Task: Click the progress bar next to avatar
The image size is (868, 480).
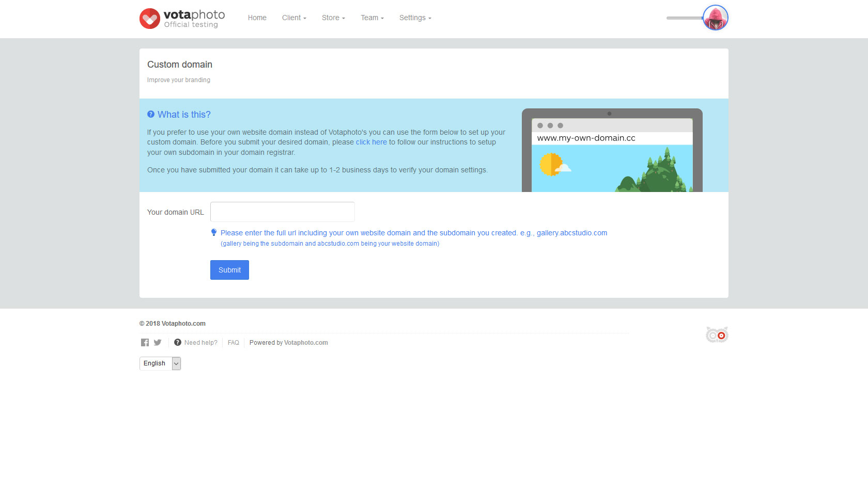Action: tap(685, 18)
